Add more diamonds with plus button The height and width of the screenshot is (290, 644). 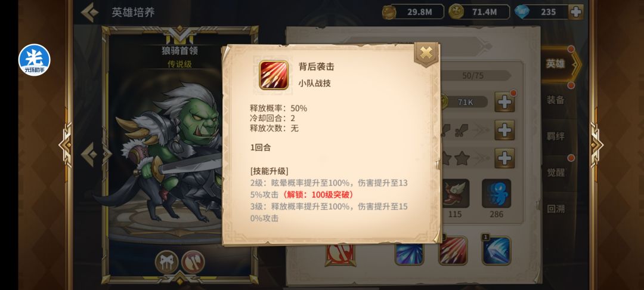(576, 12)
